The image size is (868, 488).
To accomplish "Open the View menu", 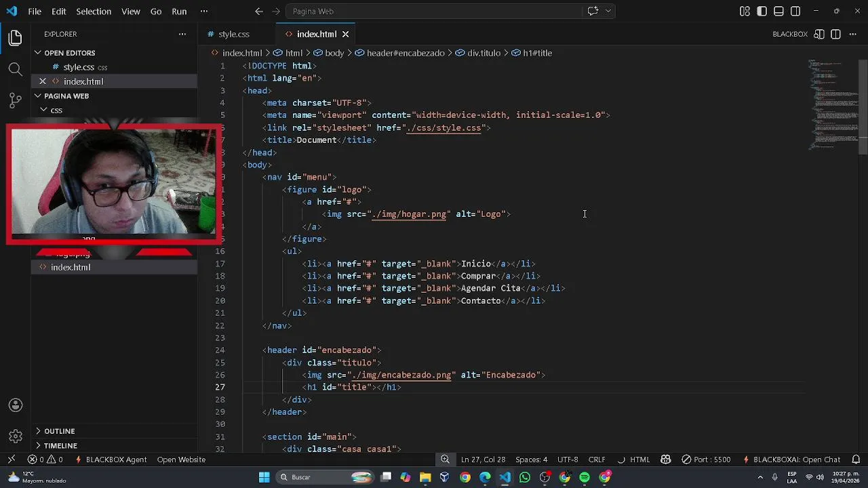I will 131,12.
